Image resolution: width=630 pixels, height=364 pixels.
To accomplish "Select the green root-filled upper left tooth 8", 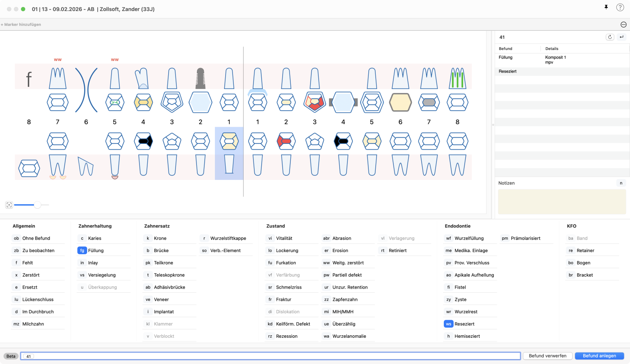I will [x=457, y=78].
